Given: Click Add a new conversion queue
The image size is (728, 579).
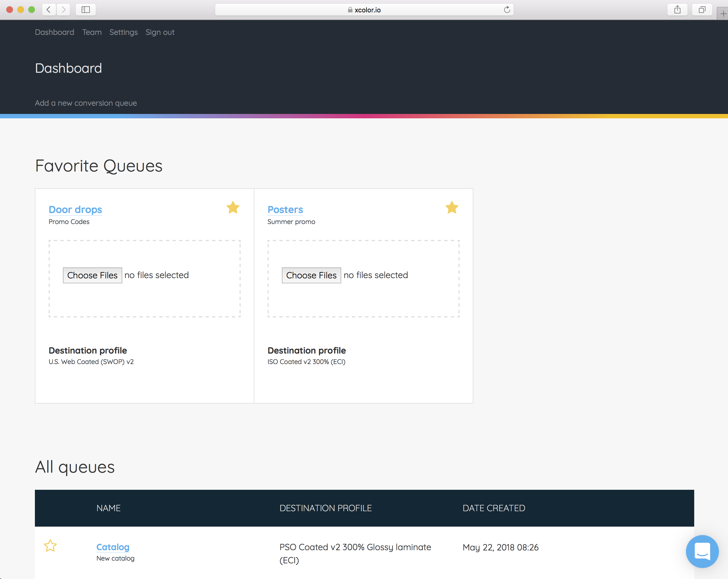Looking at the screenshot, I should 86,103.
